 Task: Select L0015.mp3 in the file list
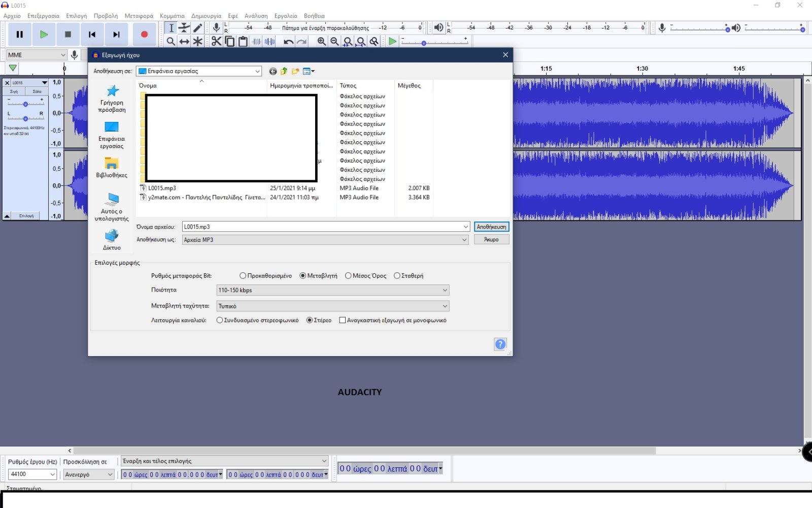click(x=162, y=188)
